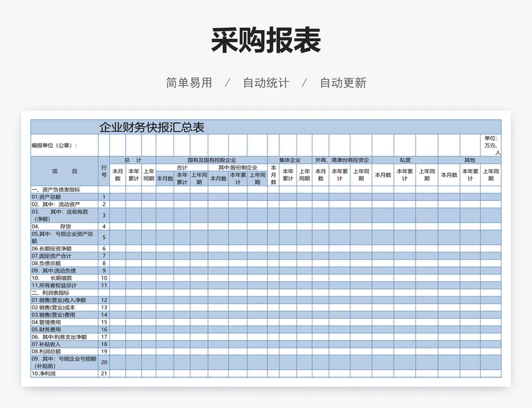Click the 采购报表 main heading

click(x=265, y=41)
